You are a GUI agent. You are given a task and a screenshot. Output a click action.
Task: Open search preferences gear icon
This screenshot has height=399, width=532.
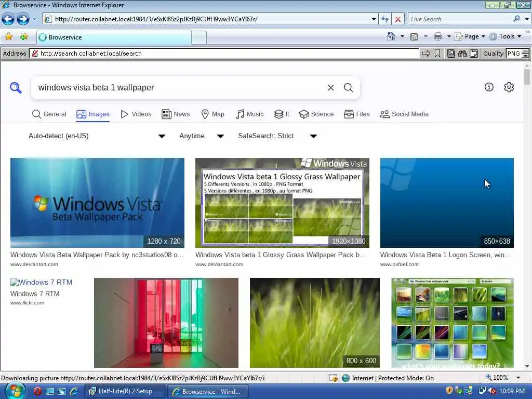point(509,87)
